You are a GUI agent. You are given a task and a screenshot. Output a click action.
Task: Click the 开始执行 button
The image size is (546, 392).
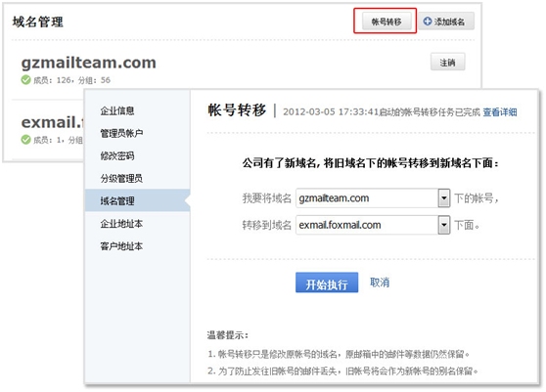tap(327, 283)
